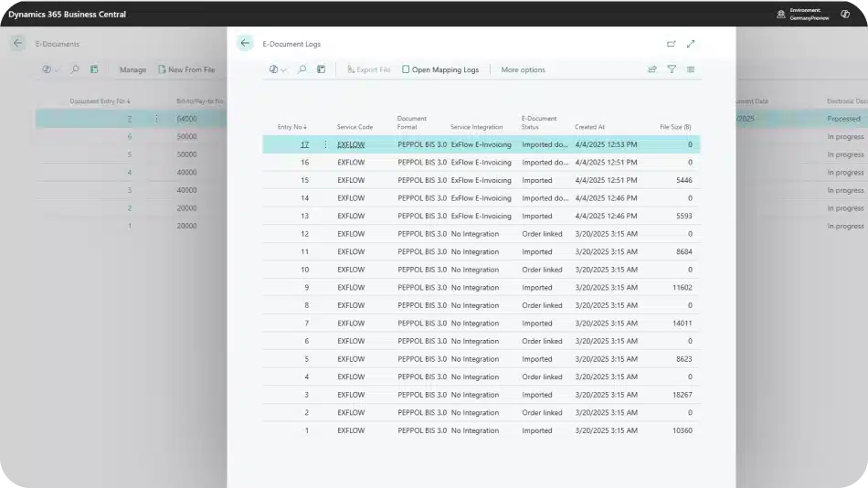The height and width of the screenshot is (488, 868).
Task: Open the search icon in E-Document Logs toolbar
Action: tap(302, 69)
